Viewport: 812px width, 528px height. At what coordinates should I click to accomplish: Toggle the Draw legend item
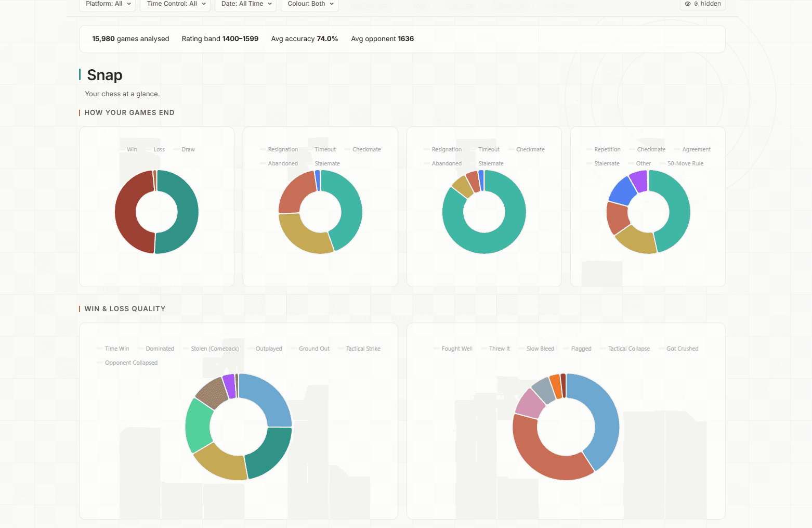pyautogui.click(x=184, y=149)
